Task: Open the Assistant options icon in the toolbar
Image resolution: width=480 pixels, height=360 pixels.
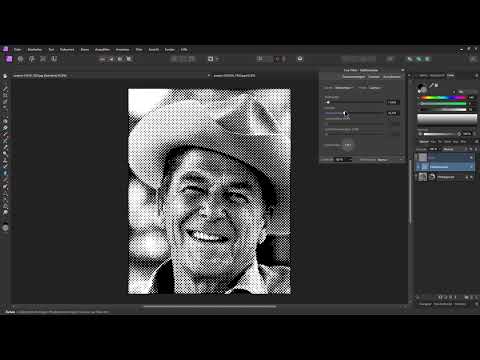Action: 300,59
